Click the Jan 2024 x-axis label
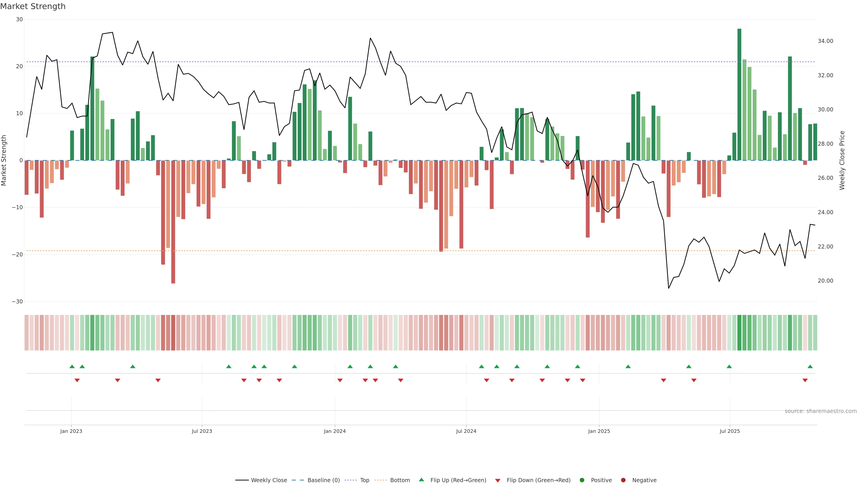This screenshot has width=868, height=488. coord(335,431)
